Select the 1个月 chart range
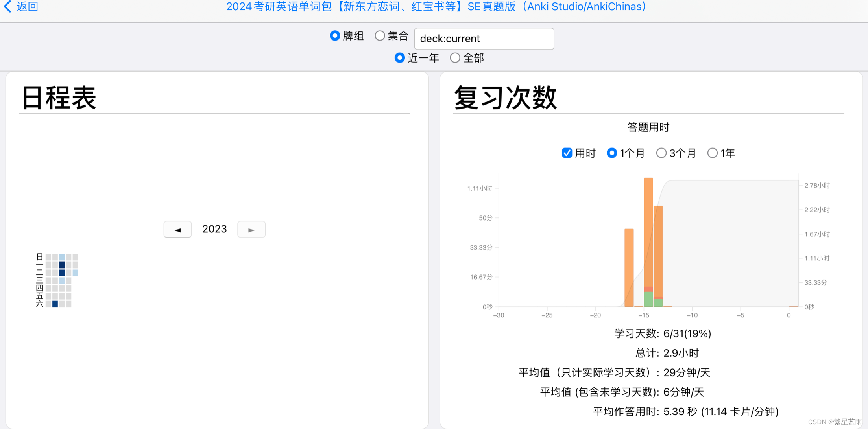The width and height of the screenshot is (868, 429). [611, 153]
